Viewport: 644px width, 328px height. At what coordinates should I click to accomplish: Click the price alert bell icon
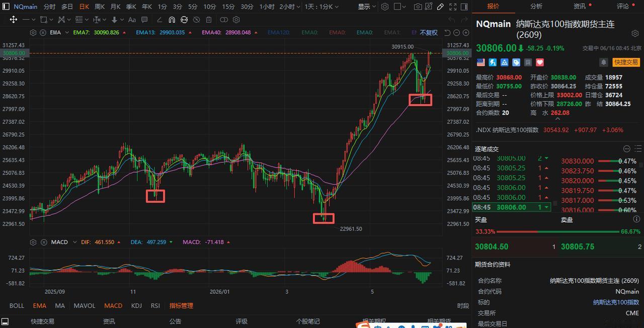[x=603, y=62]
